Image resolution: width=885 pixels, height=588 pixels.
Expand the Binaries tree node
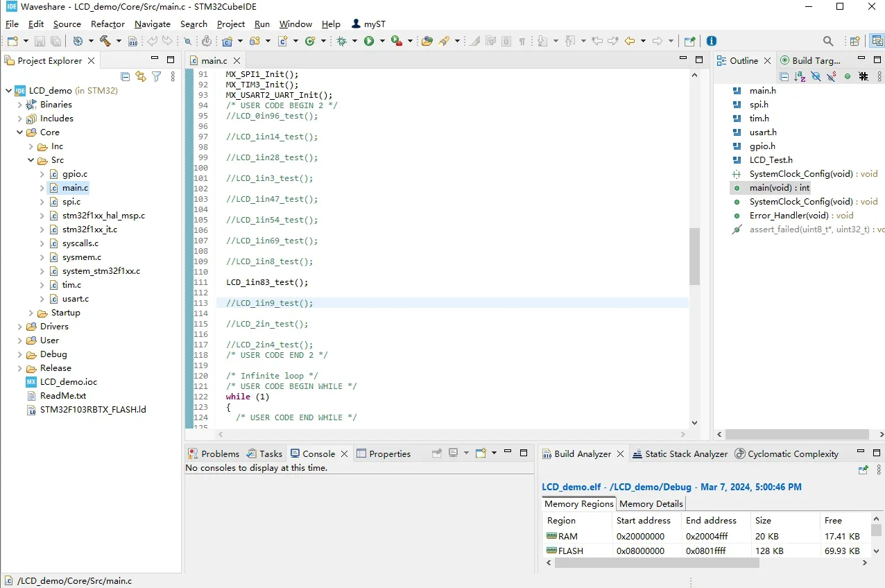[x=19, y=105]
